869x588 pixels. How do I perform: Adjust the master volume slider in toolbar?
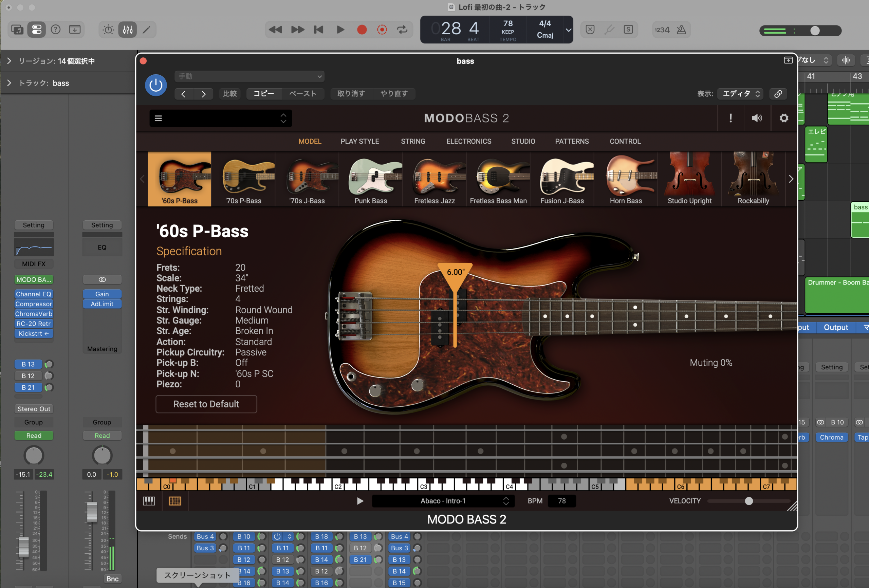tap(815, 31)
